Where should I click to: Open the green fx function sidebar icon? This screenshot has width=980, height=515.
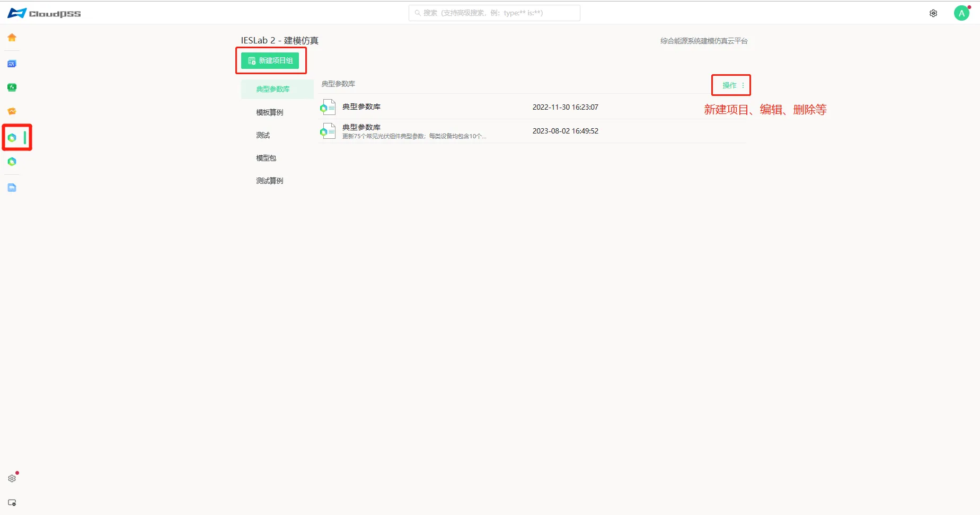pyautogui.click(x=12, y=87)
